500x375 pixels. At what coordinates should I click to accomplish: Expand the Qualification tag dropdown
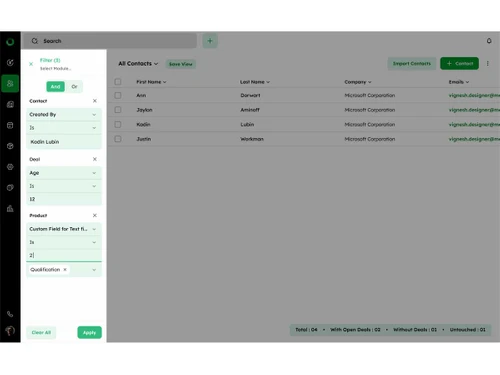pos(94,270)
